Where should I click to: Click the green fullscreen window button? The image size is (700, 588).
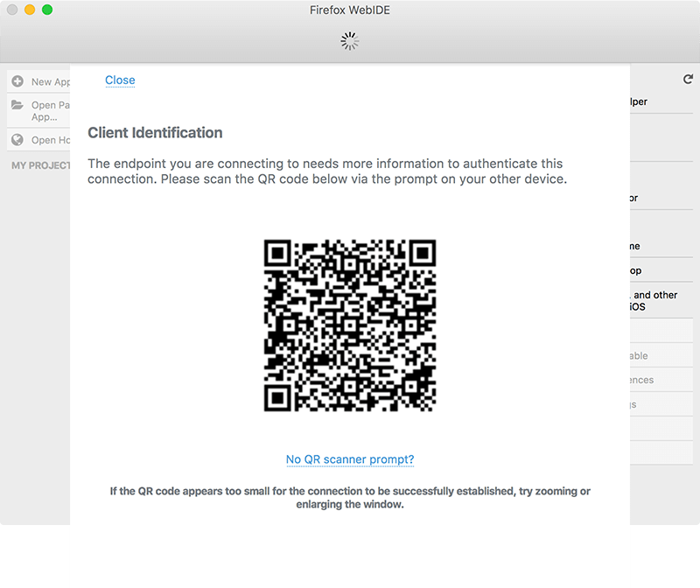47,10
